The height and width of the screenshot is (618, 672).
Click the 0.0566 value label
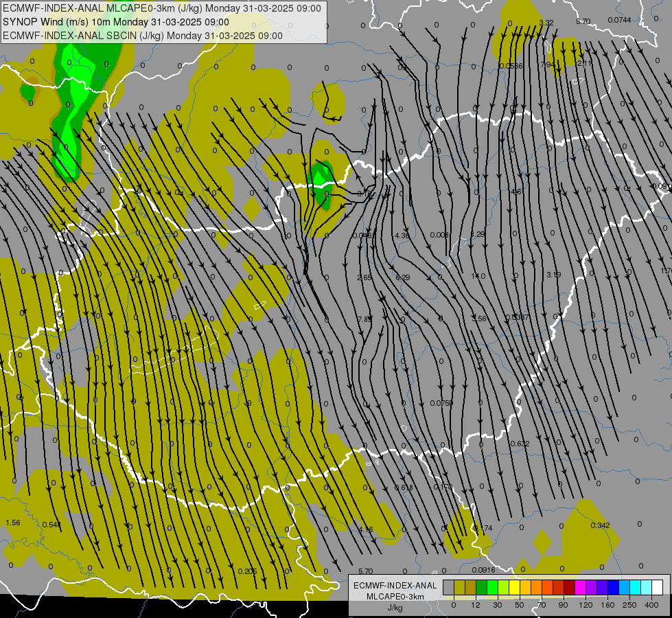point(511,66)
